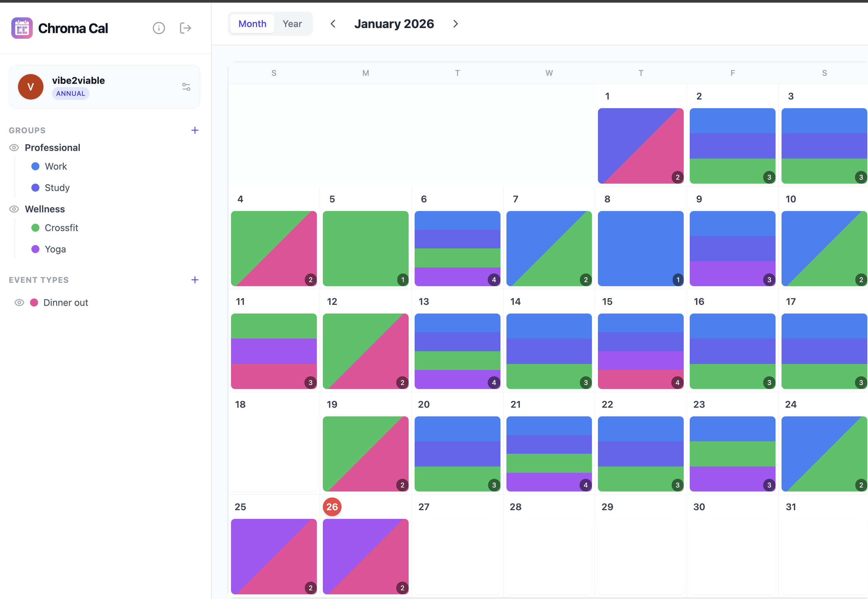Open the info panel via the info icon

pos(159,28)
